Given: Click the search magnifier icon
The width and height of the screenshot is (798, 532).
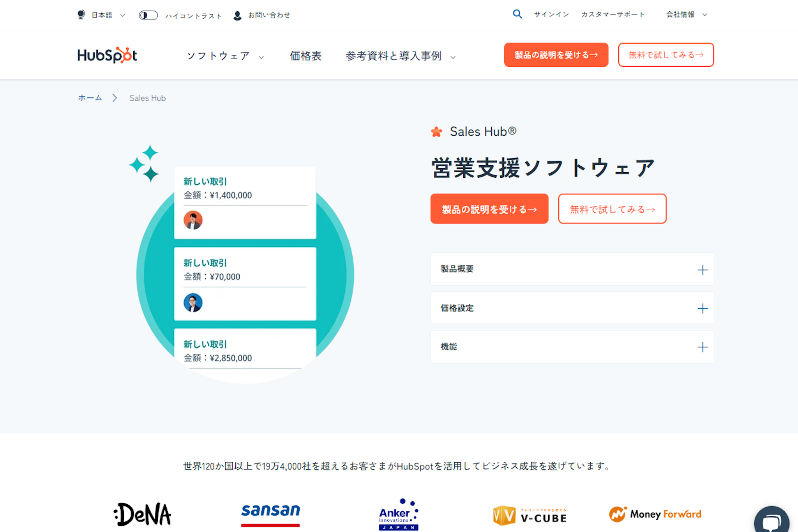Looking at the screenshot, I should pos(517,14).
